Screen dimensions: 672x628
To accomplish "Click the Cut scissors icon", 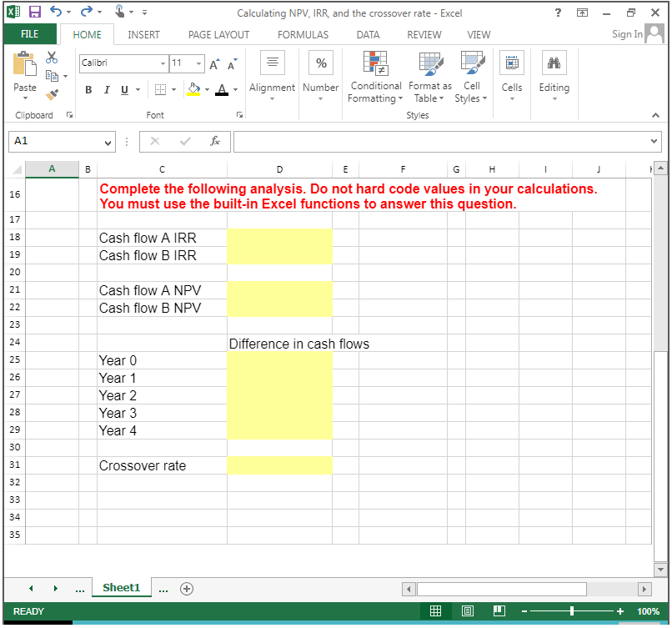I will (x=52, y=57).
